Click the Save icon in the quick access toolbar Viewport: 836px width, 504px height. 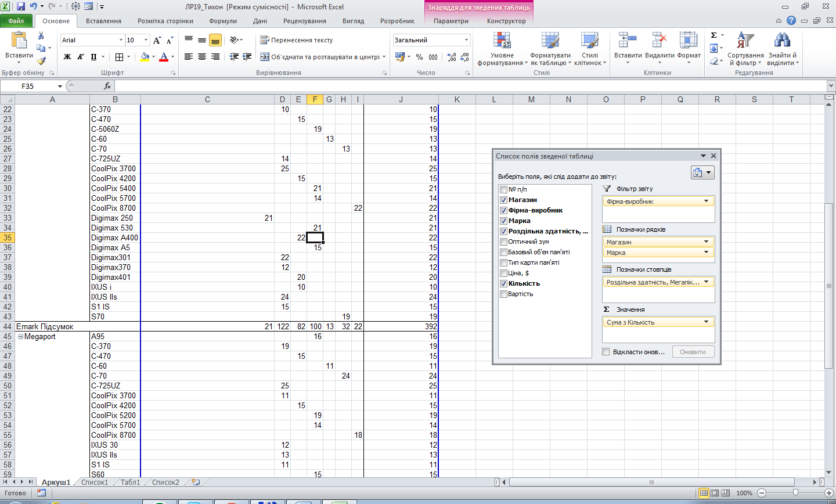[21, 7]
